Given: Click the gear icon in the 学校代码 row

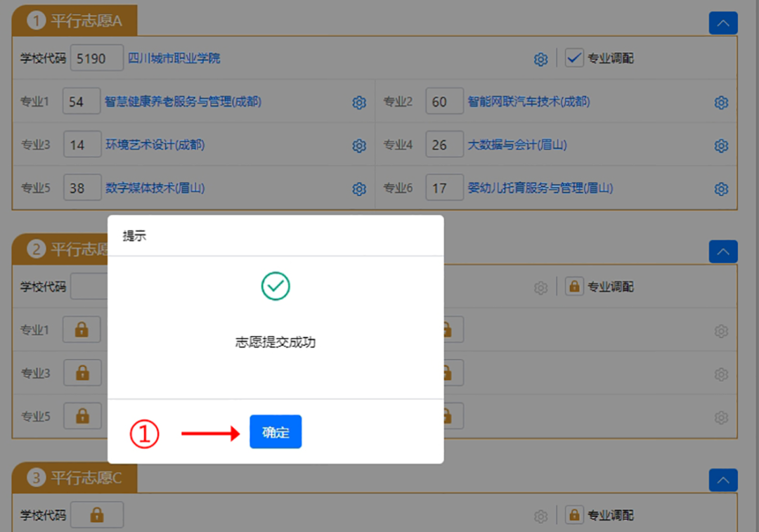Looking at the screenshot, I should coord(540,59).
